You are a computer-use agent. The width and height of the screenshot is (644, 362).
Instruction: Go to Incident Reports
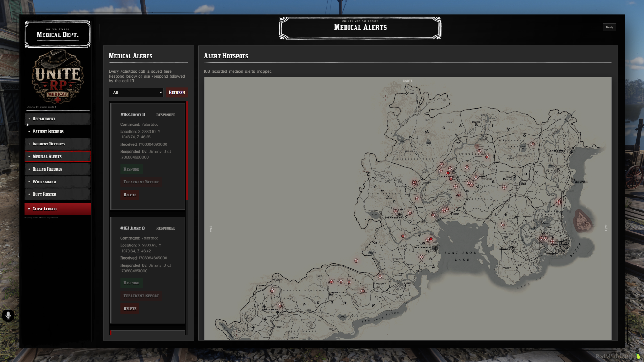point(58,144)
